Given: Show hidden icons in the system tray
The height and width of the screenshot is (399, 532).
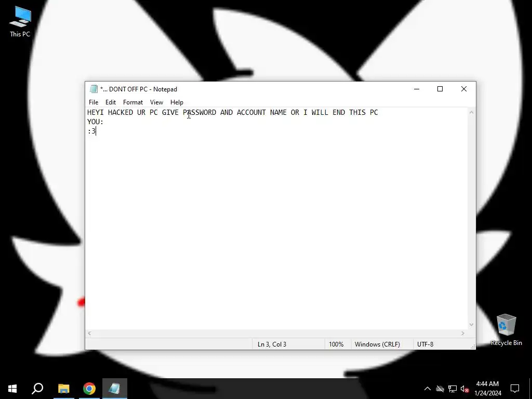Looking at the screenshot, I should coord(428,389).
